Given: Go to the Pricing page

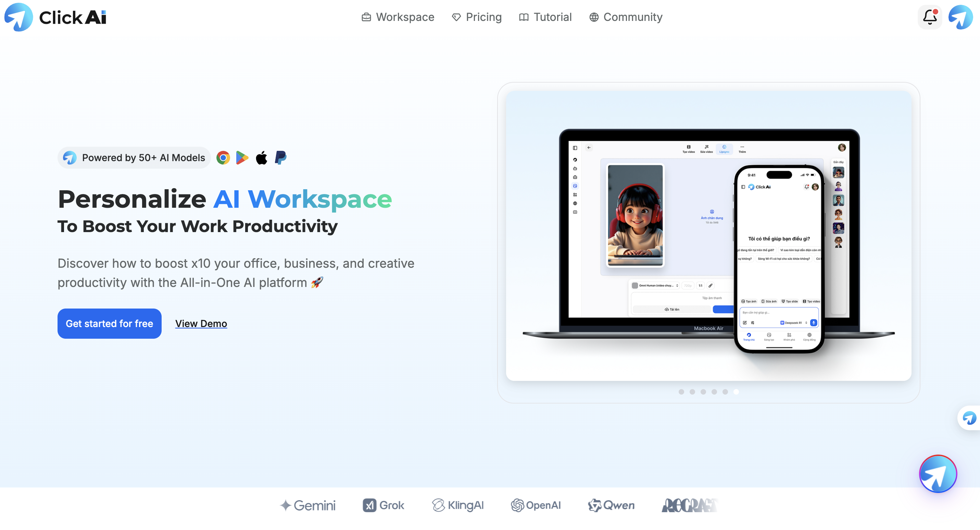Looking at the screenshot, I should point(477,17).
